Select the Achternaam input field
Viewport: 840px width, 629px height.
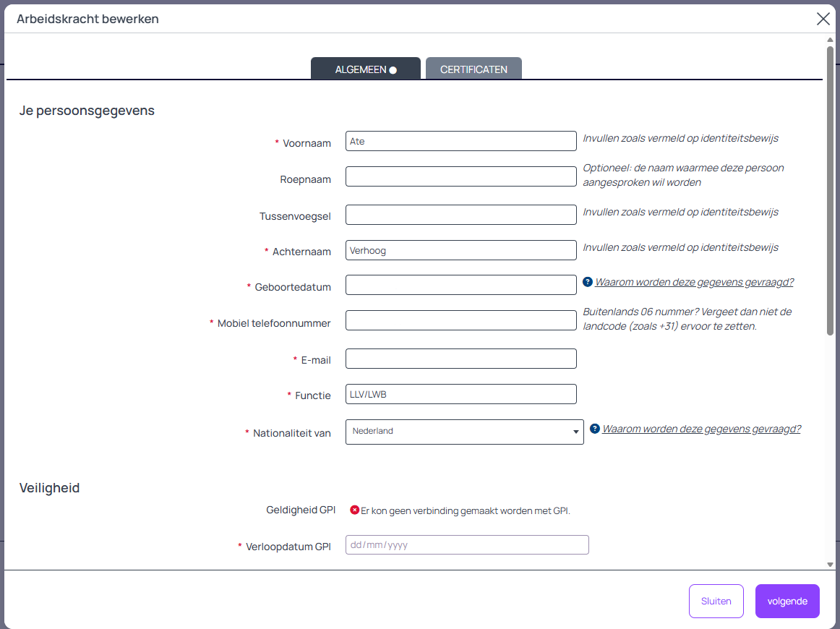point(460,250)
